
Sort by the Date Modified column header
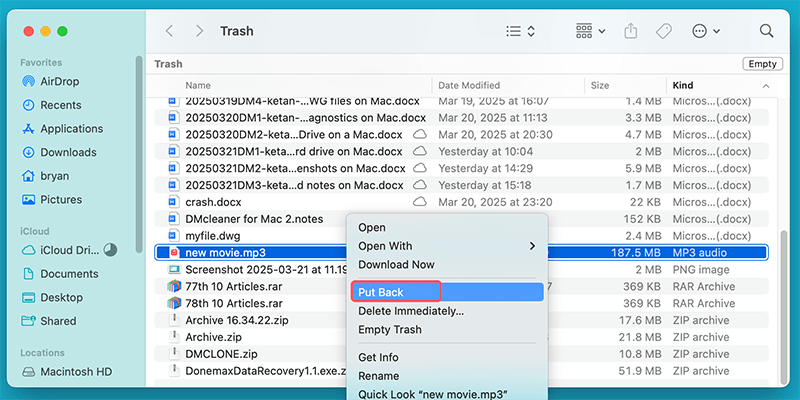coord(469,85)
